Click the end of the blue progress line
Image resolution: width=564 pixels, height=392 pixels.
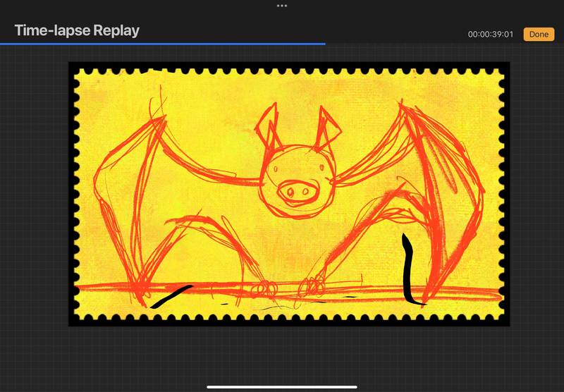point(324,44)
